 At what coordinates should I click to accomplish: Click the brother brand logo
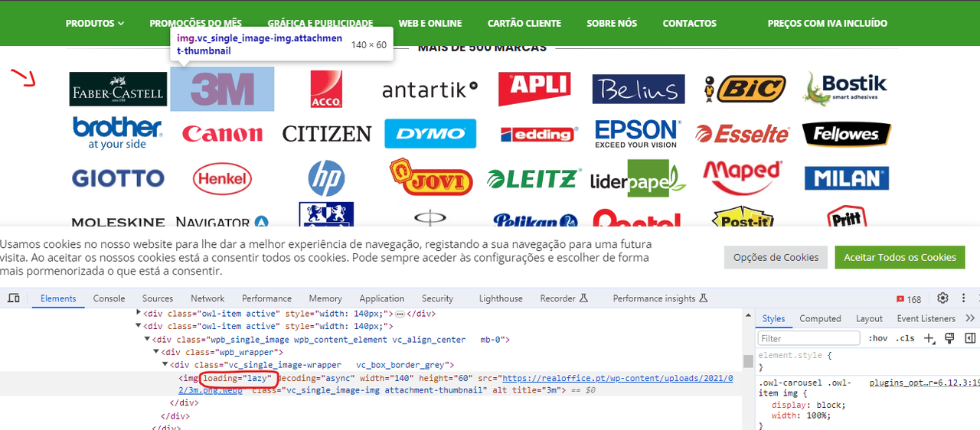click(118, 133)
